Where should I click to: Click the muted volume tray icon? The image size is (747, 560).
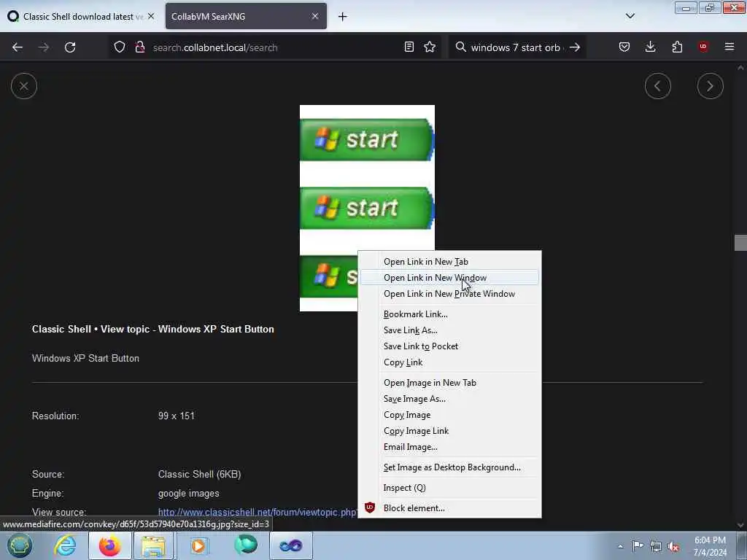tap(673, 547)
